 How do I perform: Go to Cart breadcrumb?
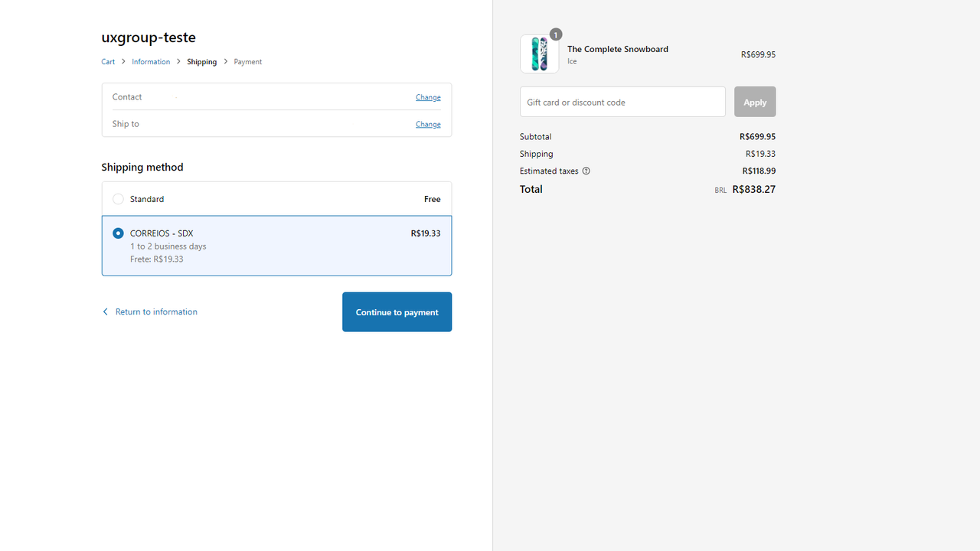(x=108, y=61)
